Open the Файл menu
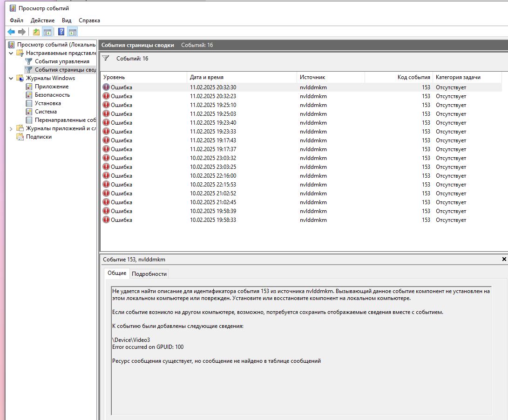The height and width of the screenshot is (420, 508). 16,20
